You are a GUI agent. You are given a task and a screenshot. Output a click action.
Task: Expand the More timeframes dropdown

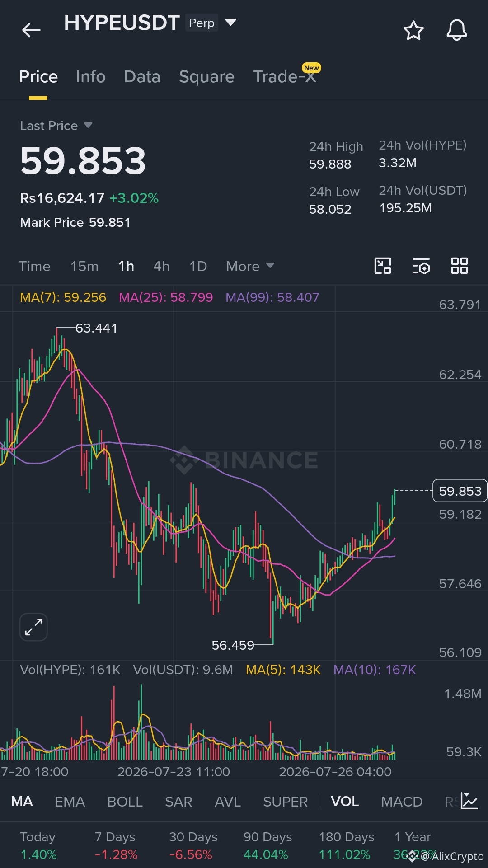(x=250, y=266)
